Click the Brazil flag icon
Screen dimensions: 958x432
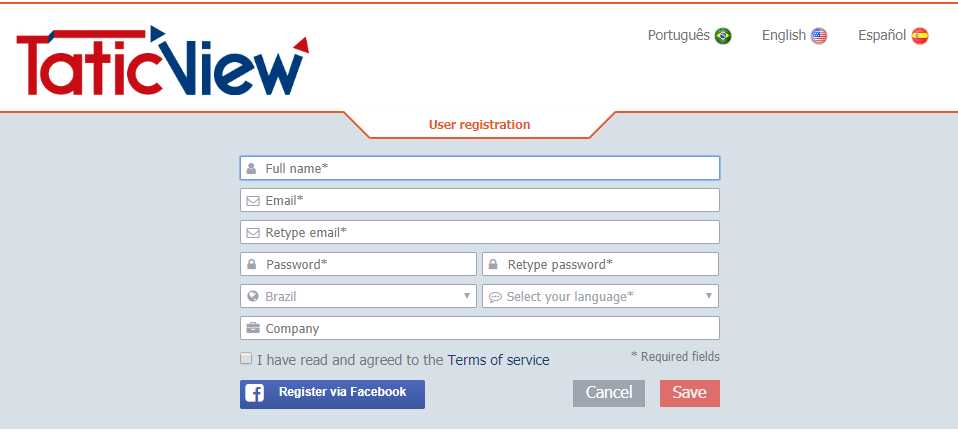click(723, 36)
